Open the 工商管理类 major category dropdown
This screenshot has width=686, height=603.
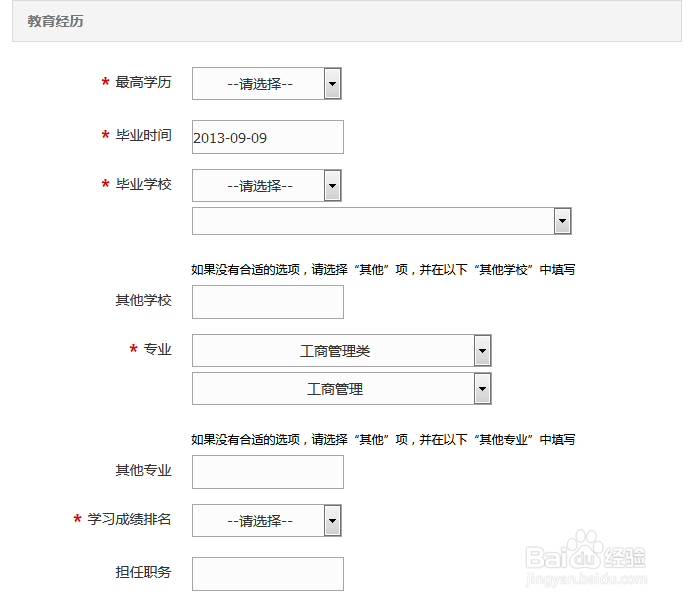tap(334, 351)
